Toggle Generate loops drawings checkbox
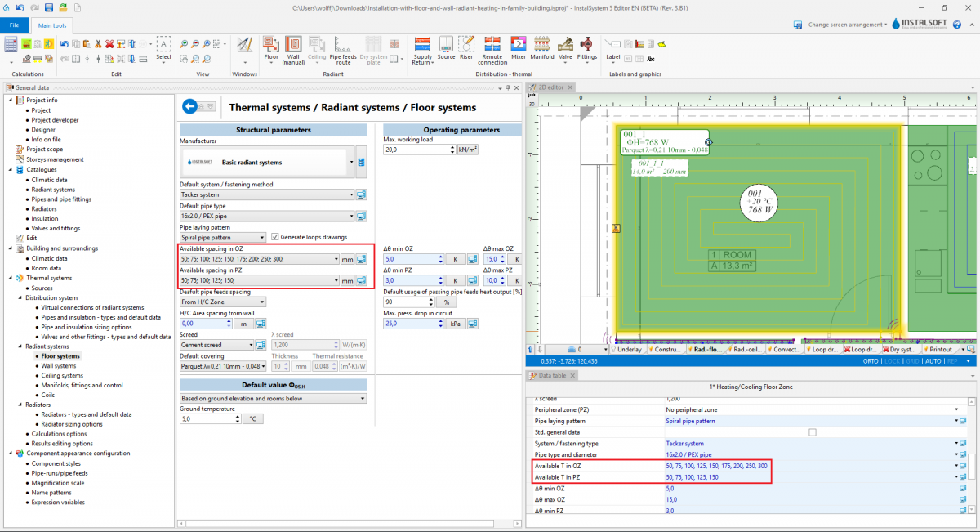 coord(275,237)
